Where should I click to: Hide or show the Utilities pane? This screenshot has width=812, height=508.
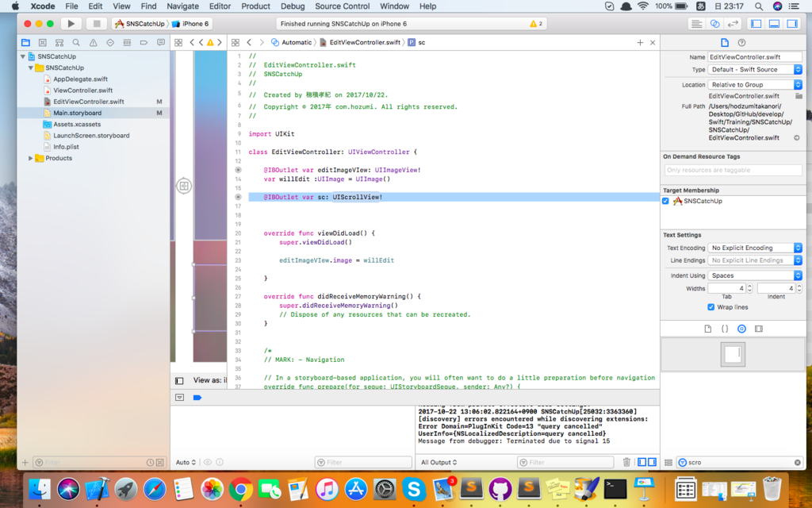(792, 23)
